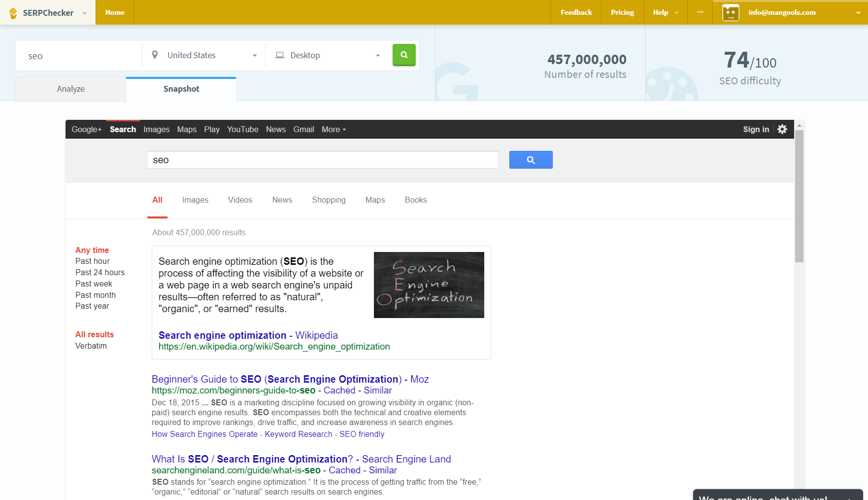Open the online chat widget
Screen dimensions: 868x500
click(778, 495)
